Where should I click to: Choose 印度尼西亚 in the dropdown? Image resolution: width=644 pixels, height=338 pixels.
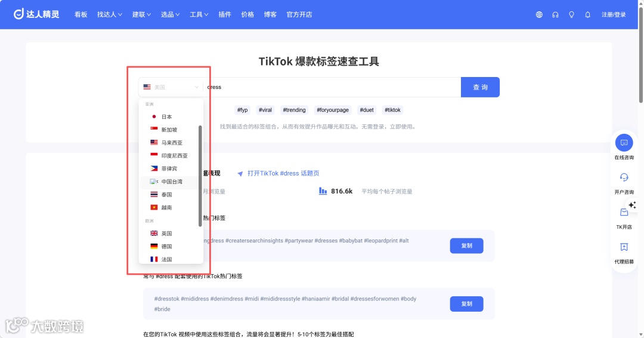tap(172, 155)
